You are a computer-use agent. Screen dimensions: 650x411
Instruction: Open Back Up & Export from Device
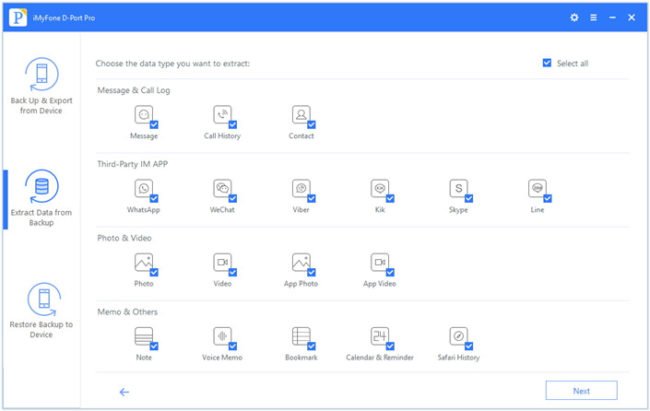pos(41,86)
